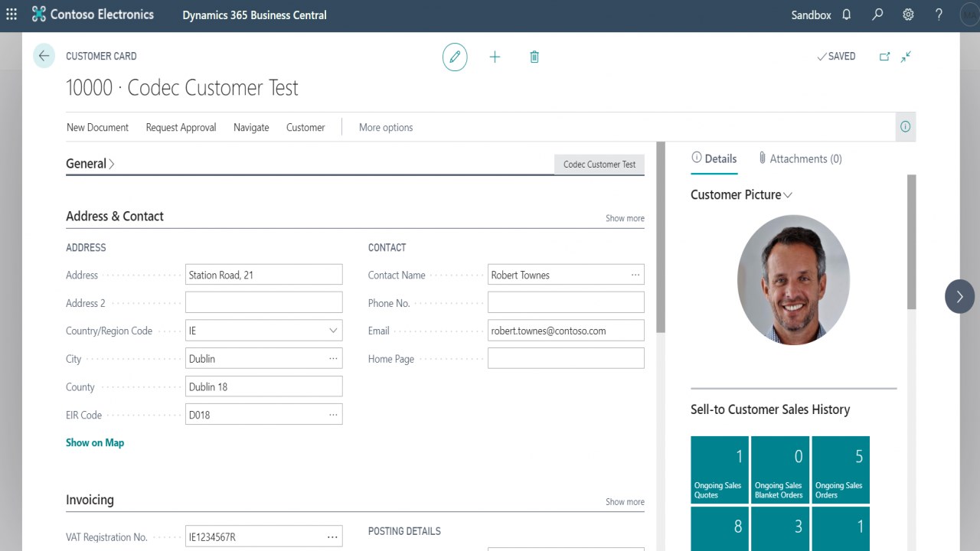This screenshot has height=551, width=980.
Task: Click the customer picture thumbnail
Action: [x=793, y=280]
